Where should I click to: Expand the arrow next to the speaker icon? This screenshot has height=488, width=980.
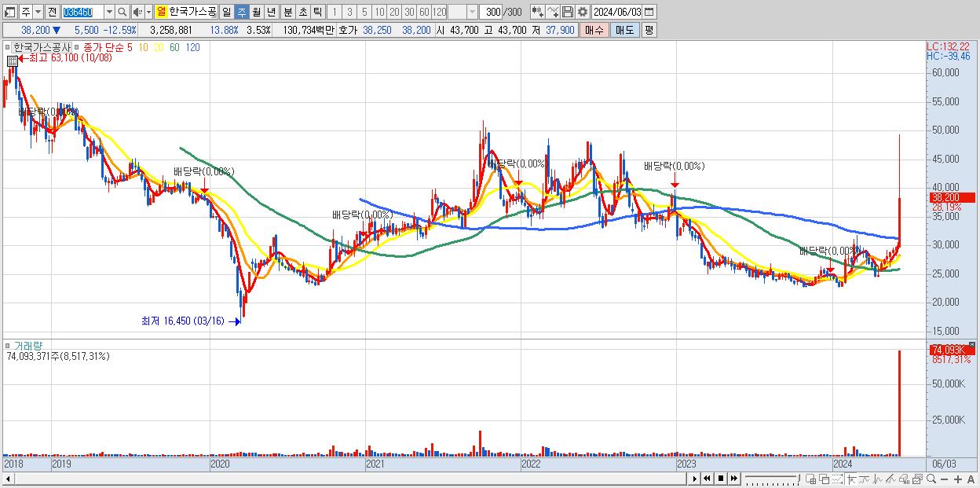click(x=149, y=12)
